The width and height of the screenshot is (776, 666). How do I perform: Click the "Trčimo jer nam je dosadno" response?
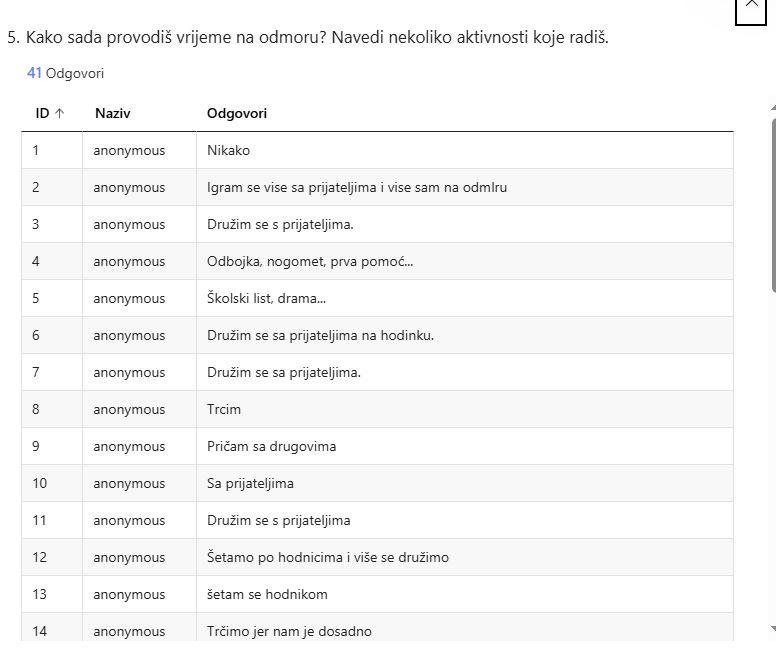coord(292,632)
